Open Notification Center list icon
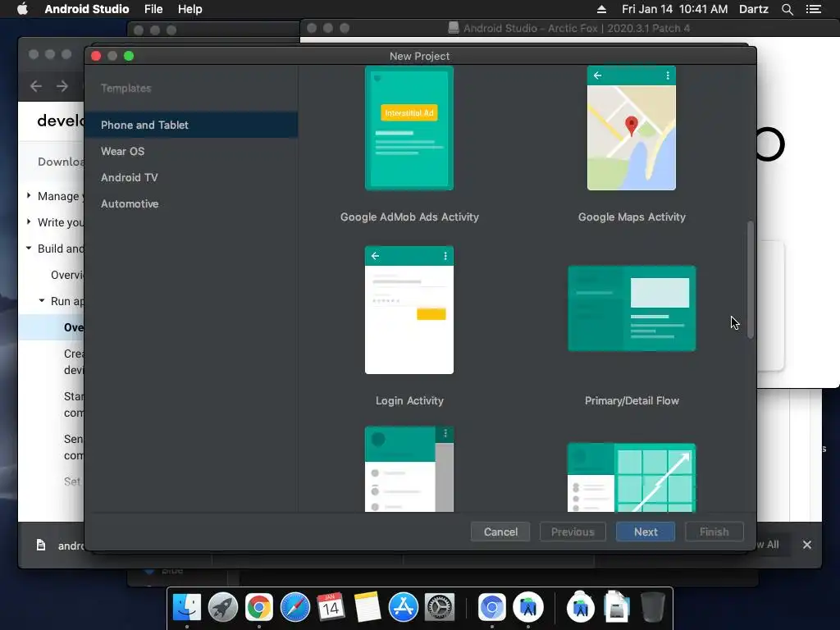This screenshot has height=630, width=840. [x=814, y=9]
